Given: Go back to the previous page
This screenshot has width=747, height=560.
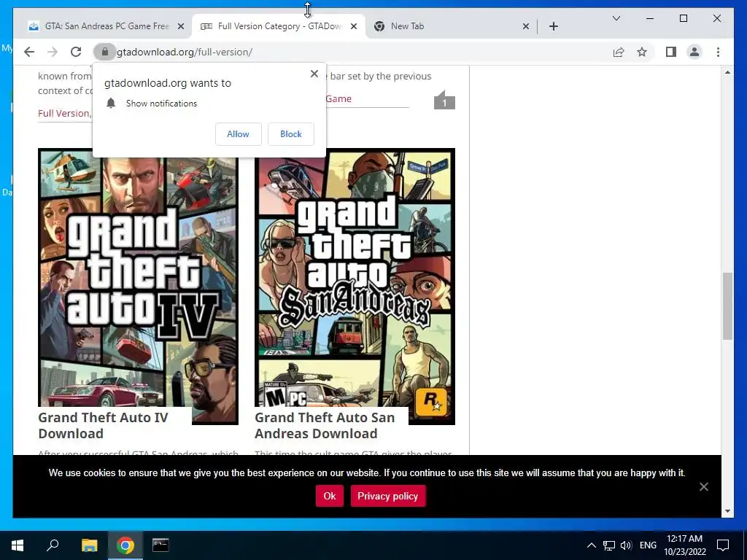Looking at the screenshot, I should (x=29, y=52).
